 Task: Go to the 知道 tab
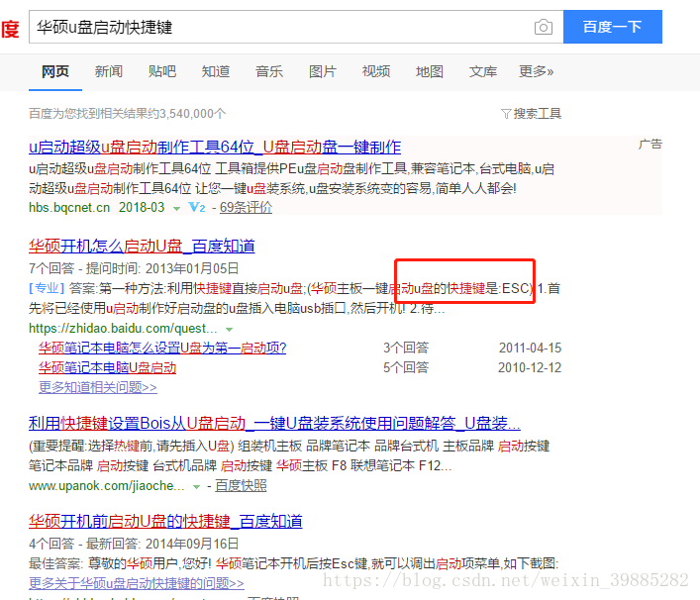coord(216,71)
